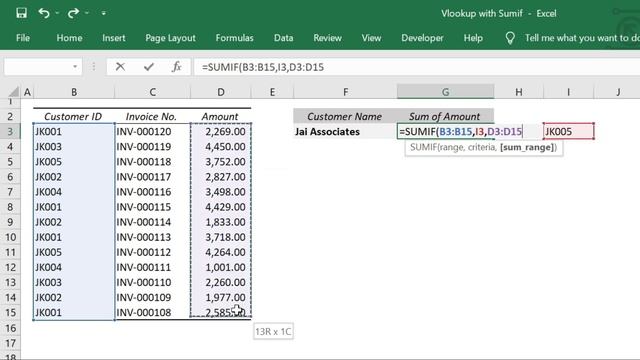
Task: Click cell I3 containing JK005
Action: tap(568, 131)
